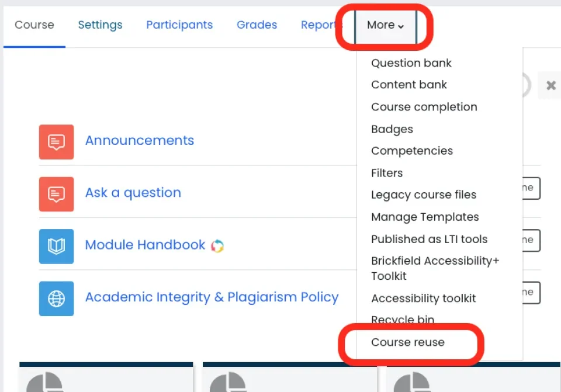The image size is (561, 392).
Task: Open Course completion menu entry
Action: [424, 107]
